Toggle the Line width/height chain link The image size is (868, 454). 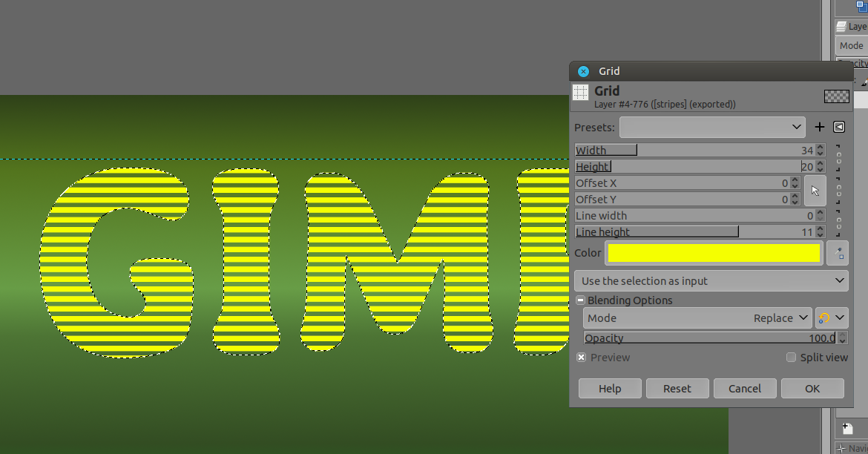[x=838, y=224]
